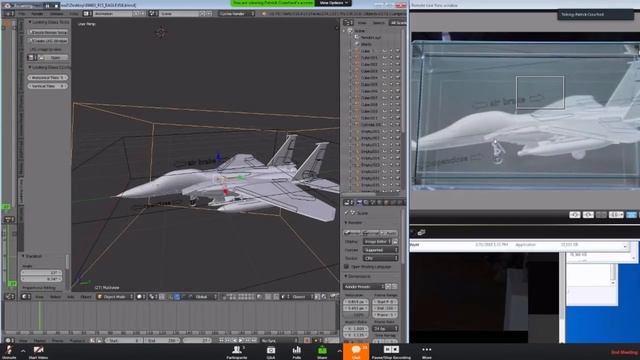This screenshot has height=360, width=640.
Task: Toggle visibility eye of Cube.001 row
Action: pos(384,58)
